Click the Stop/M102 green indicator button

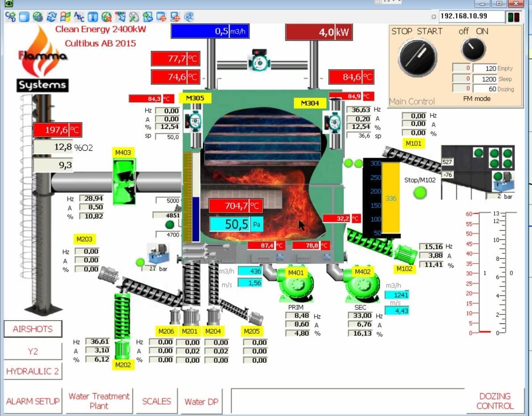[x=420, y=193]
